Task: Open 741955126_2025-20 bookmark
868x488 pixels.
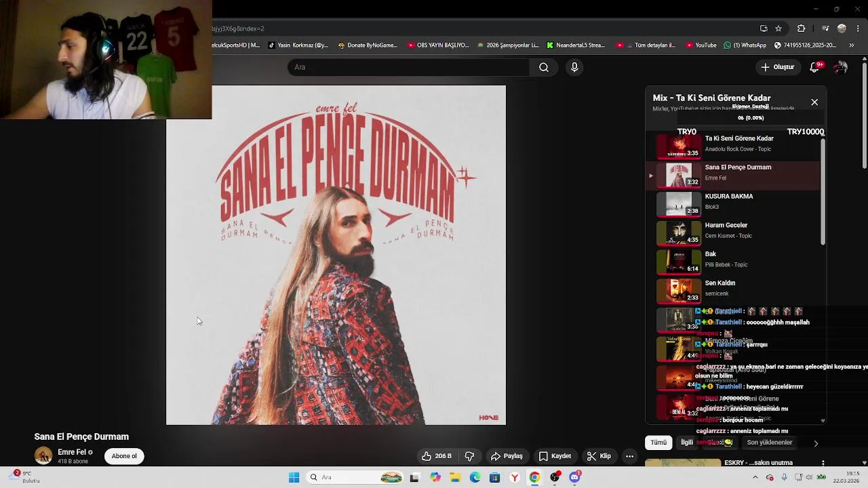Action: point(805,45)
